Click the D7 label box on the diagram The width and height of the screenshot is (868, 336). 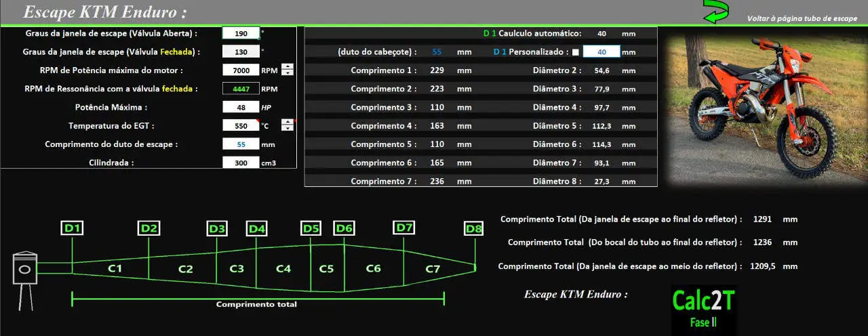tap(404, 228)
